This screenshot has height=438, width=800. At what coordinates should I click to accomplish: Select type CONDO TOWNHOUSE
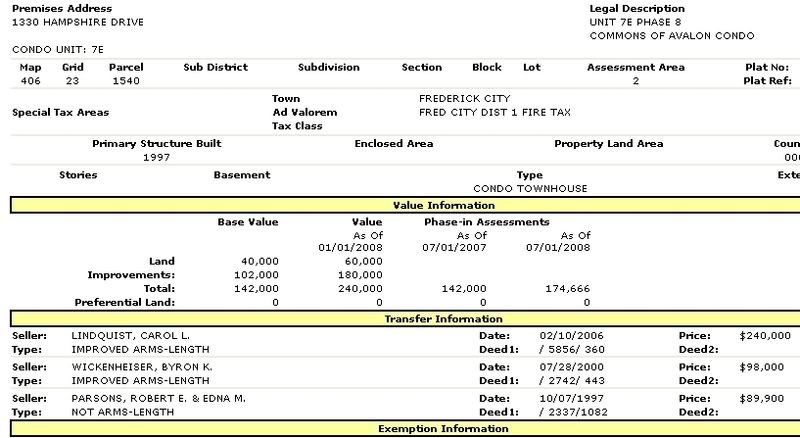(530, 188)
